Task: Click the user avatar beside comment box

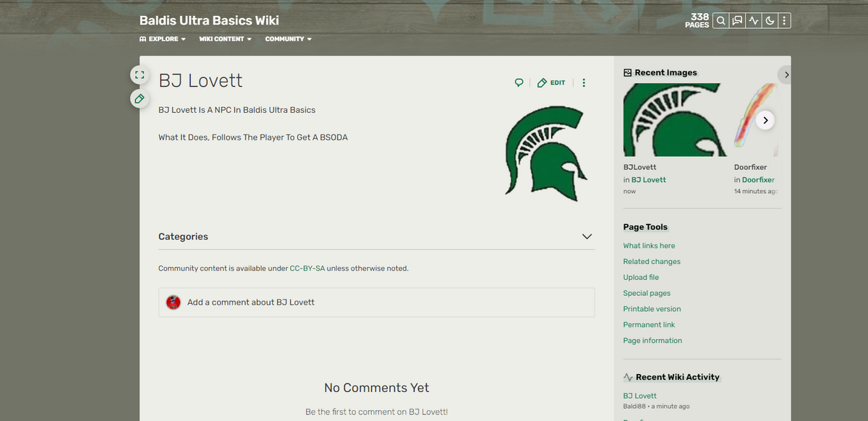Action: [173, 302]
